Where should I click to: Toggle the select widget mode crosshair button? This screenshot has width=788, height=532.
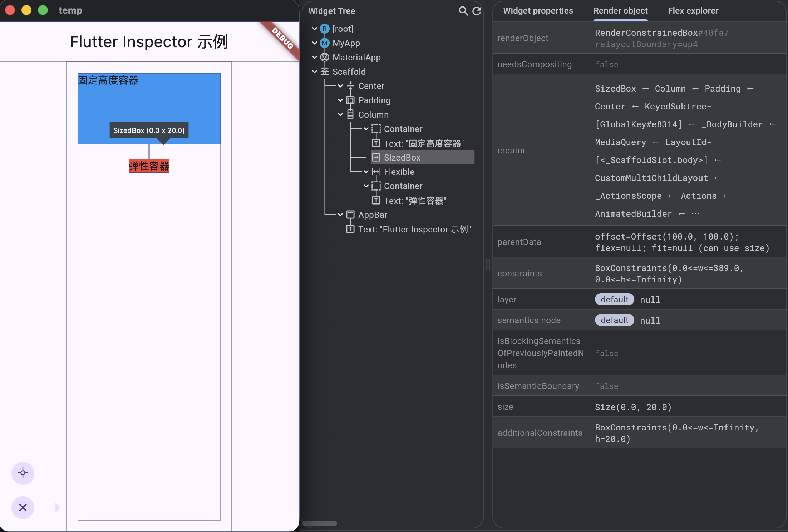coord(23,473)
